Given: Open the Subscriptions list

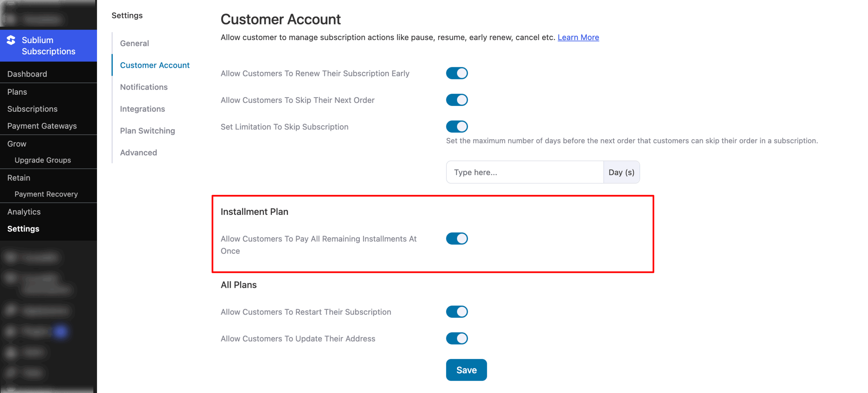Looking at the screenshot, I should 32,109.
